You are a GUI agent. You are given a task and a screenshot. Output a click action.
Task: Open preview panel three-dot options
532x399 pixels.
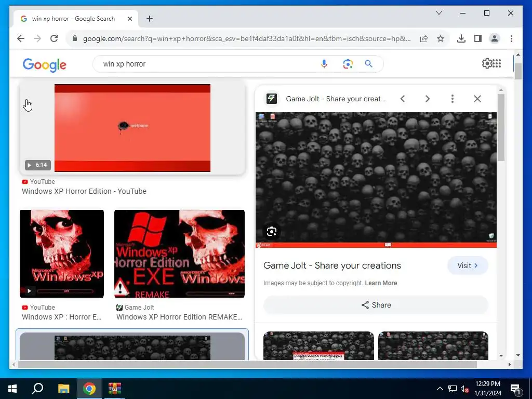(453, 99)
